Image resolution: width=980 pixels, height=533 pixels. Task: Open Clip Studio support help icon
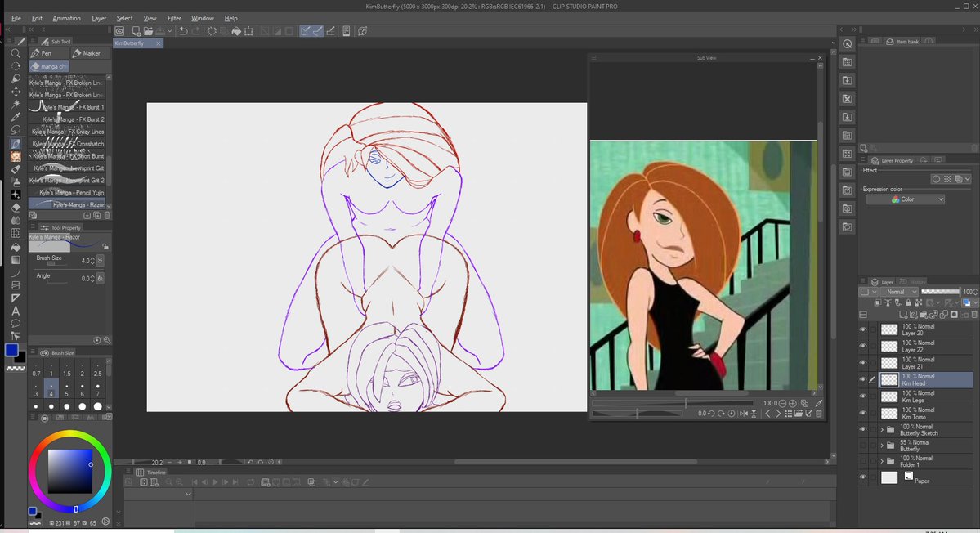pos(363,30)
